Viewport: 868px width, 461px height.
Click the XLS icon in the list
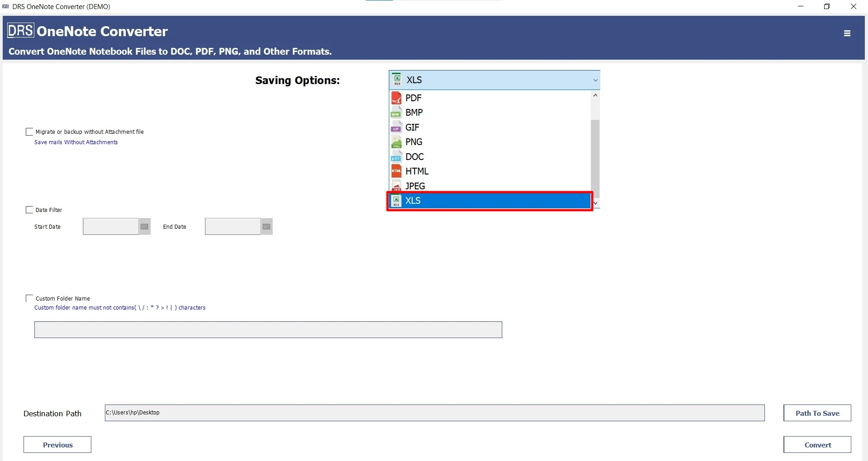pos(396,201)
